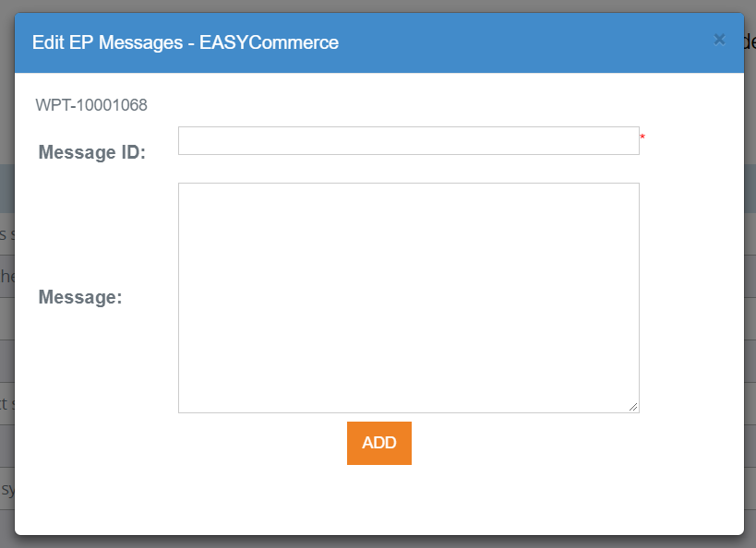The height and width of the screenshot is (548, 756).
Task: Click the white dialog area below ADD
Action: point(379,499)
